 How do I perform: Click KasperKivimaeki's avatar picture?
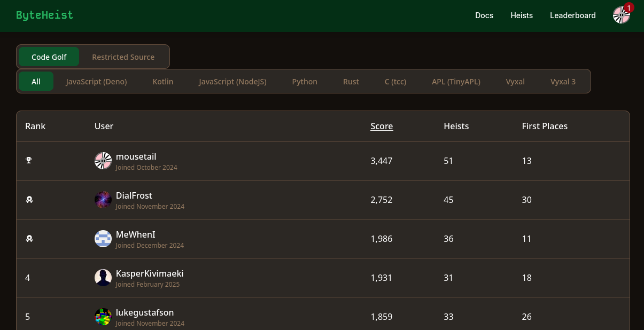tap(103, 278)
